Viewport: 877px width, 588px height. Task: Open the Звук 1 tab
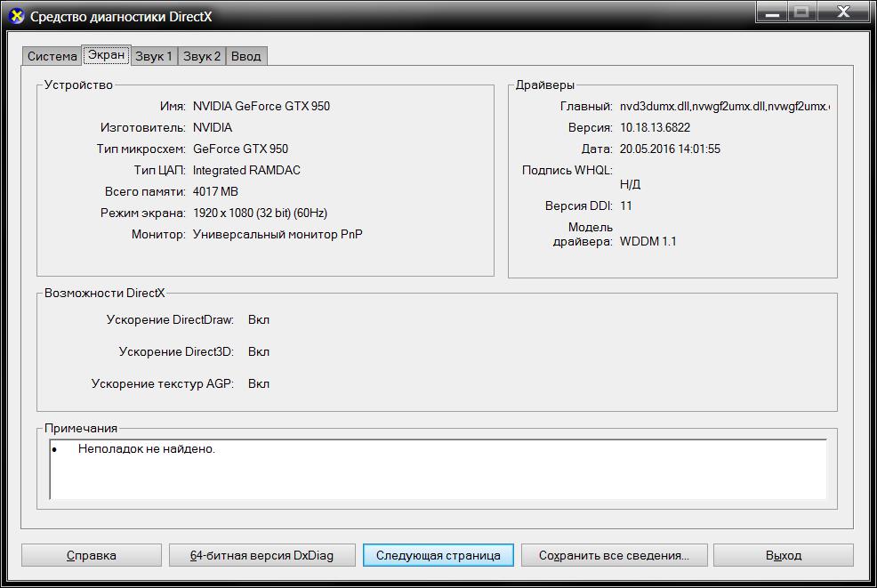pos(154,56)
